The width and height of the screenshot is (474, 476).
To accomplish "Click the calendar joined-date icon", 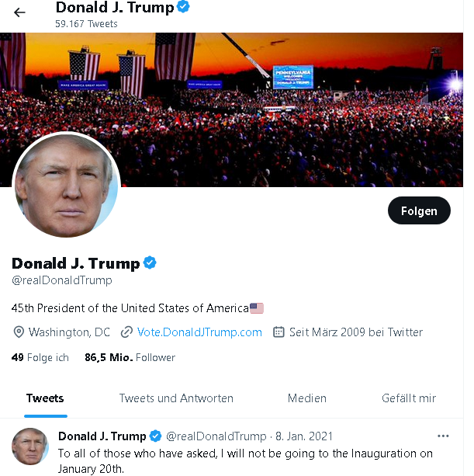I will click(279, 332).
